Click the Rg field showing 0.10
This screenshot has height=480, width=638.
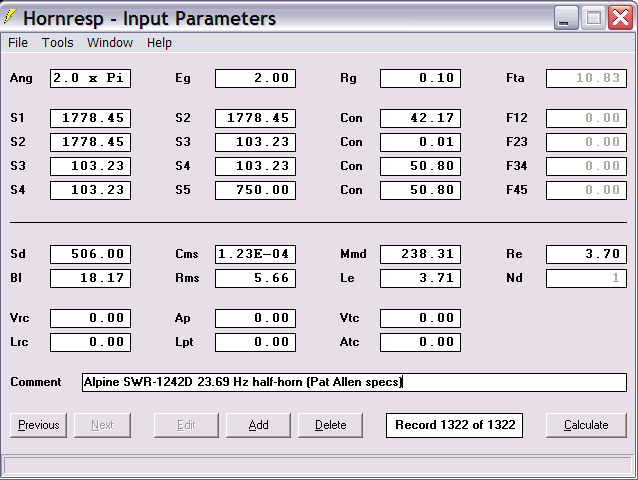(x=420, y=78)
